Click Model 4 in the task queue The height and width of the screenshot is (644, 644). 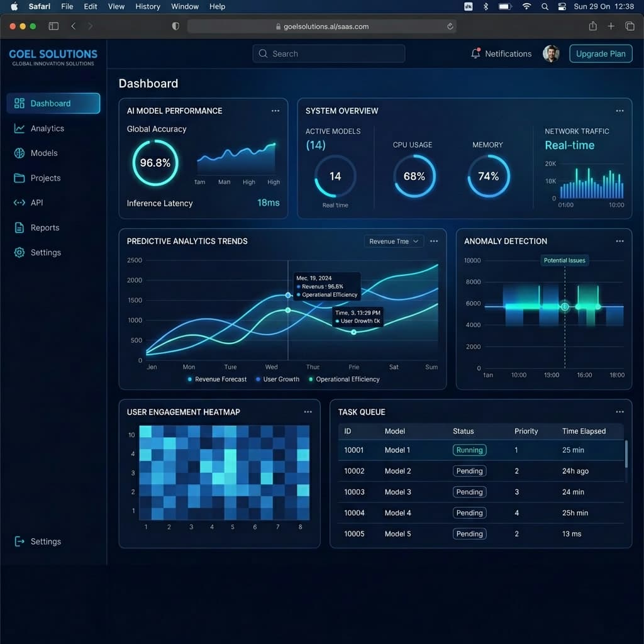tap(397, 513)
